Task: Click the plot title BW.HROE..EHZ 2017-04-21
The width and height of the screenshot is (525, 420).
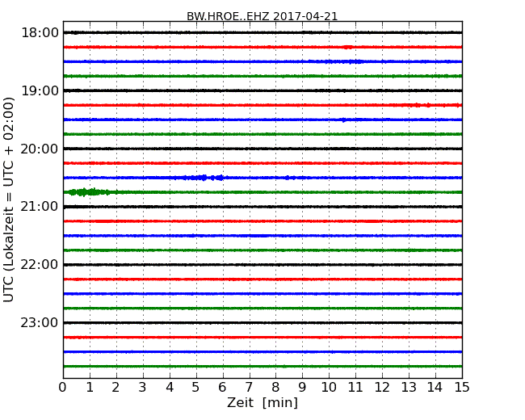Action: coord(262,16)
